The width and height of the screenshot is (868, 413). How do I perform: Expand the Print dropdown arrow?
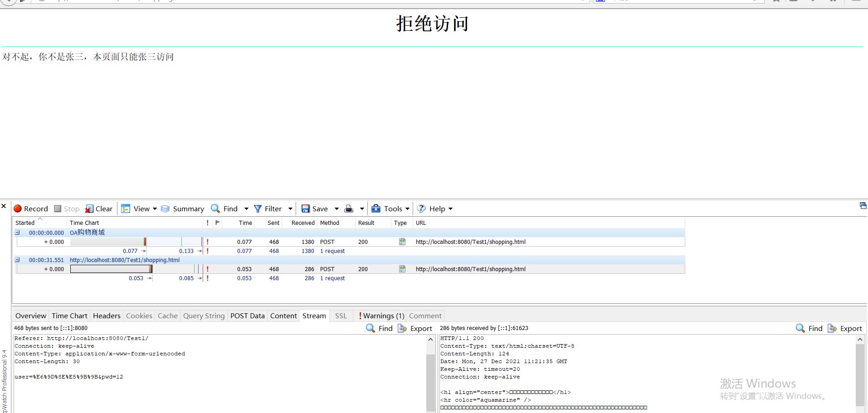362,209
